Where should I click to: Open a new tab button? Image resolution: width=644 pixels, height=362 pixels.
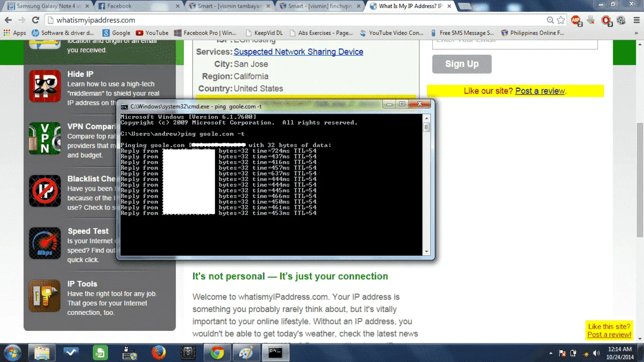point(464,6)
